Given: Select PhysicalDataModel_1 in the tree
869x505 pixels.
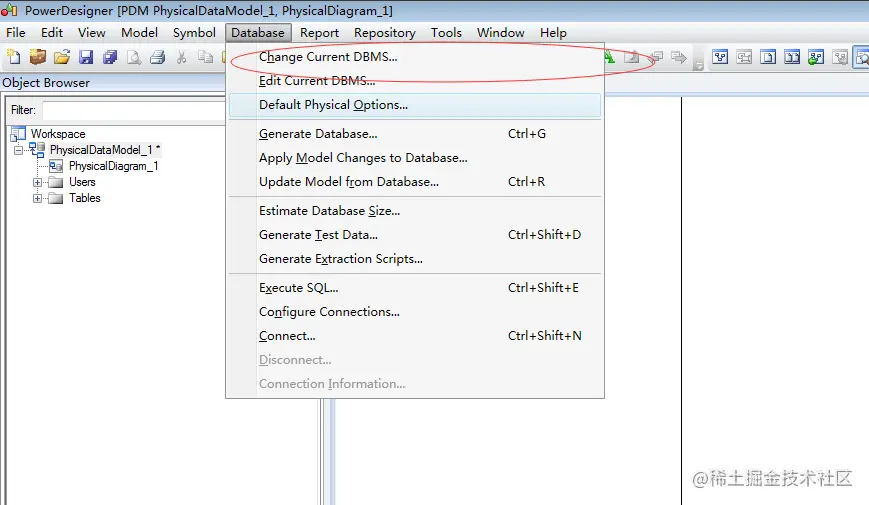Looking at the screenshot, I should click(105, 150).
